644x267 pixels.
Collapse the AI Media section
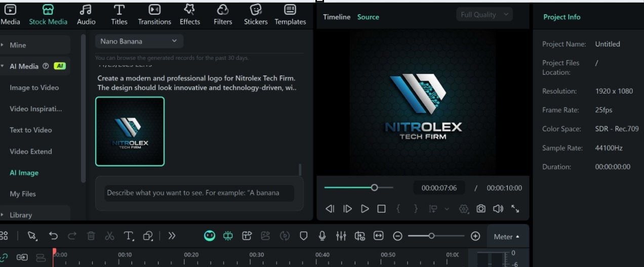pos(3,66)
